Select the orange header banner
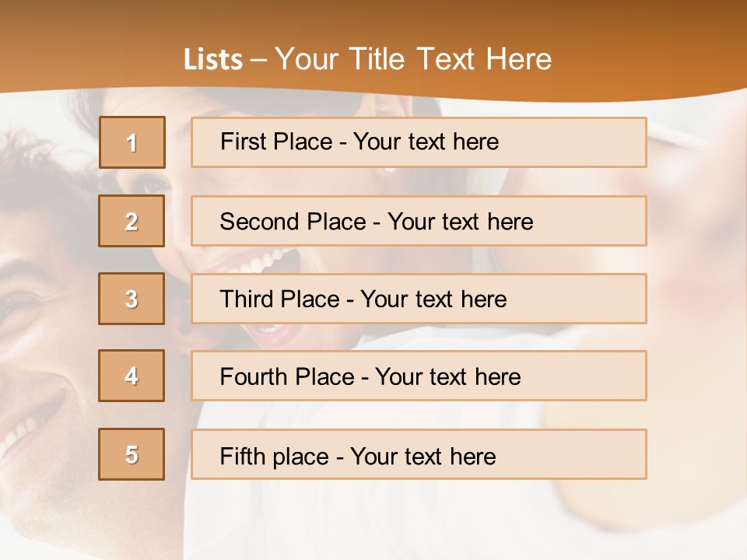This screenshot has width=747, height=560. pos(373,47)
